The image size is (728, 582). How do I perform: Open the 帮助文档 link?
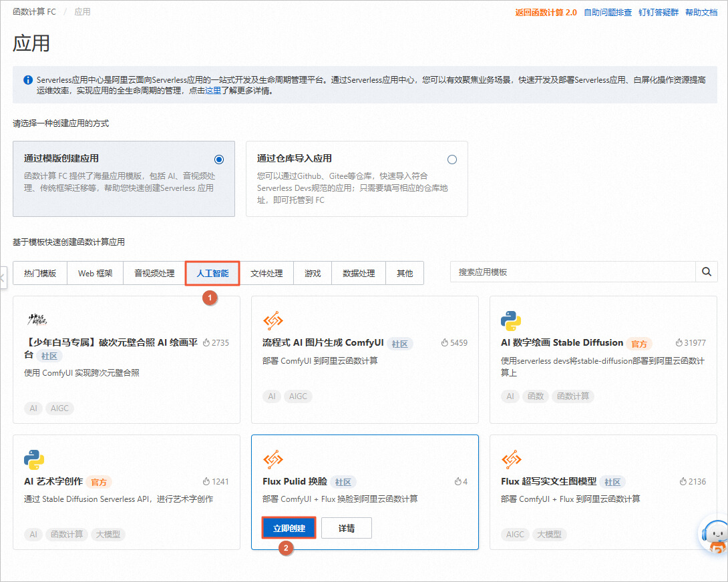[x=701, y=13]
